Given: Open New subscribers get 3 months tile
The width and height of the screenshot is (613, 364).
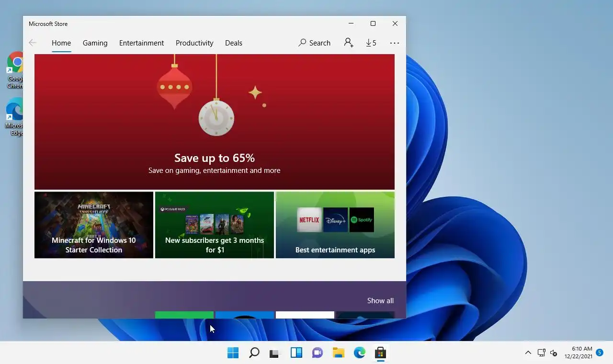Looking at the screenshot, I should point(215,225).
